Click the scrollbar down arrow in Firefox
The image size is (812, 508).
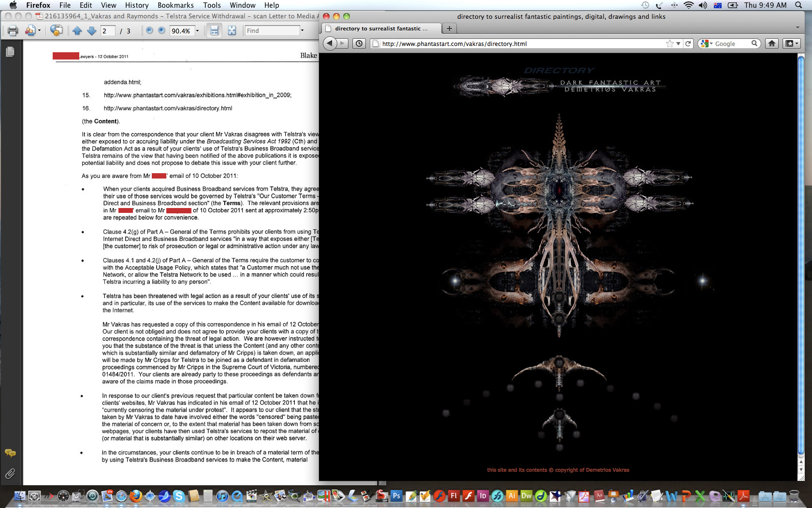(801, 470)
